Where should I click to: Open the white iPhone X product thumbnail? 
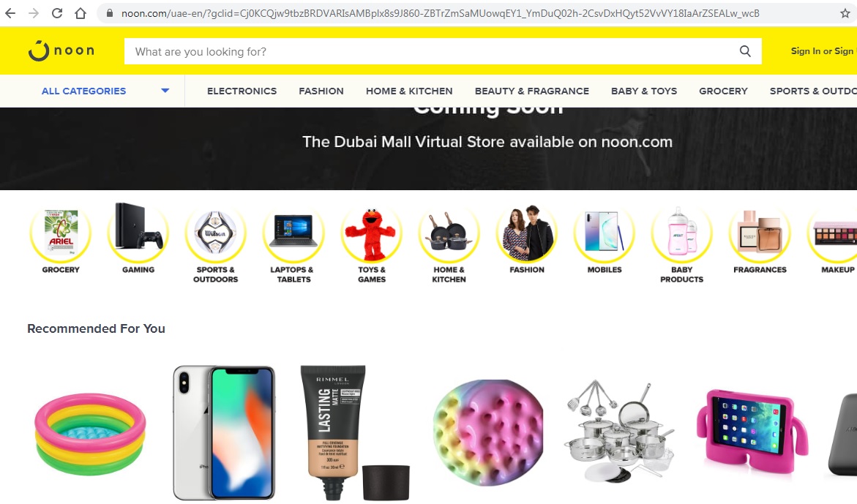tap(224, 432)
